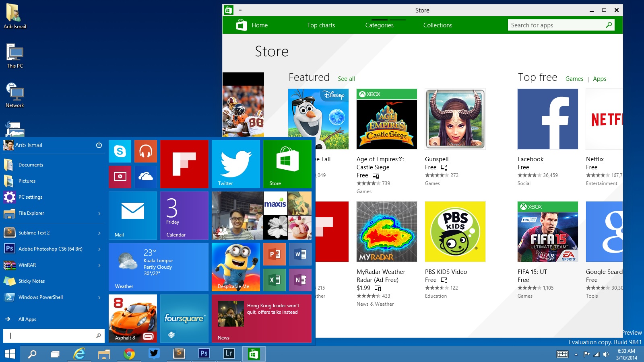The height and width of the screenshot is (362, 644).
Task: Open Google Chrome from the taskbar
Action: coord(129,354)
